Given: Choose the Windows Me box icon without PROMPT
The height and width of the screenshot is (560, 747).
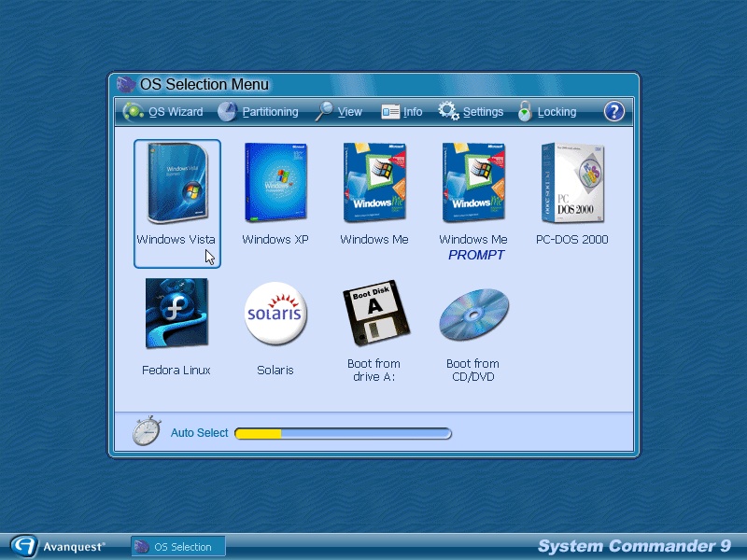Looking at the screenshot, I should [x=374, y=182].
